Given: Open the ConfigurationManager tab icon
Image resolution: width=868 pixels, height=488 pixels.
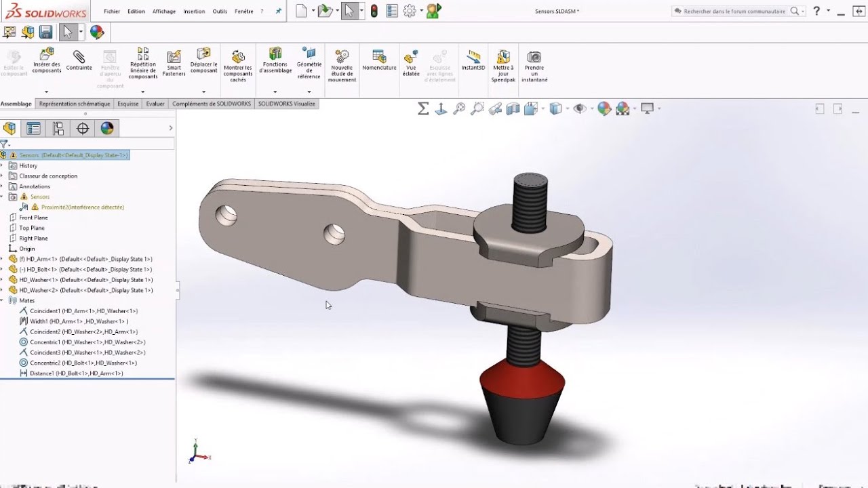Looking at the screenshot, I should [x=58, y=128].
